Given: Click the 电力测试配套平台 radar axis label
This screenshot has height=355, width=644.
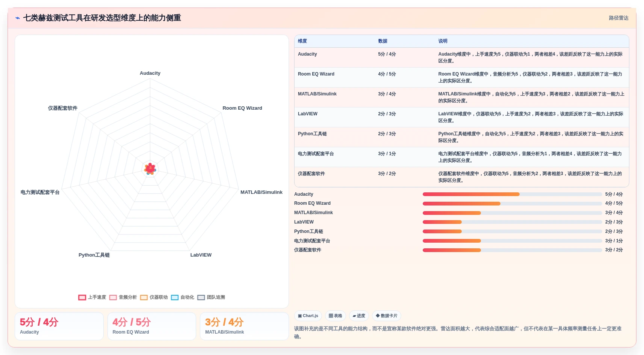Looking at the screenshot, I should pyautogui.click(x=40, y=192).
